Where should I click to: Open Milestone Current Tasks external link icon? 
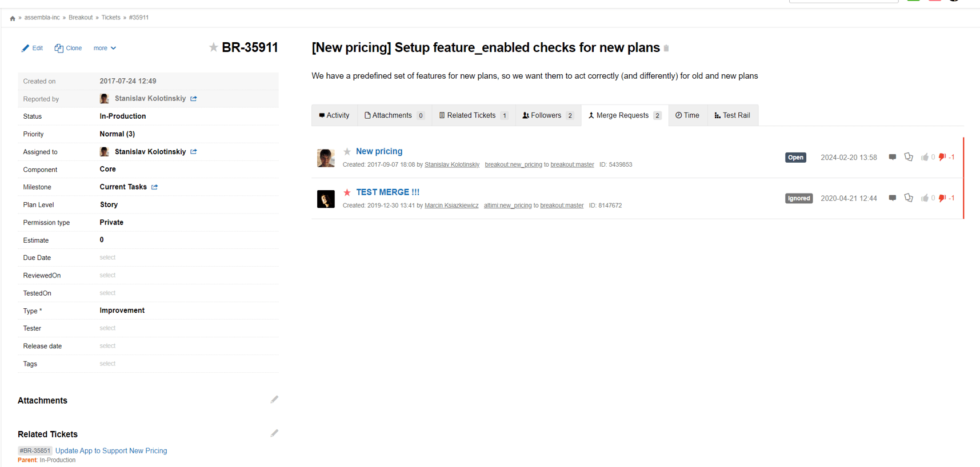[x=155, y=187]
